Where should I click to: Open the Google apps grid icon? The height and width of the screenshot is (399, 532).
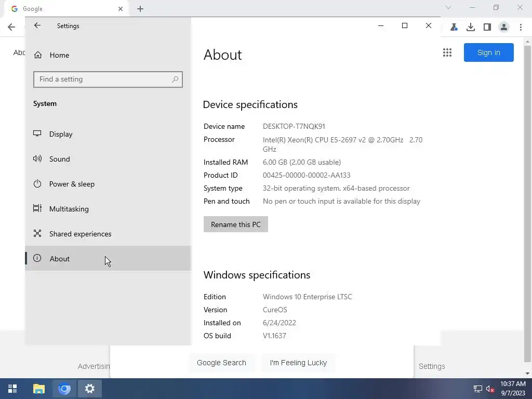447,52
